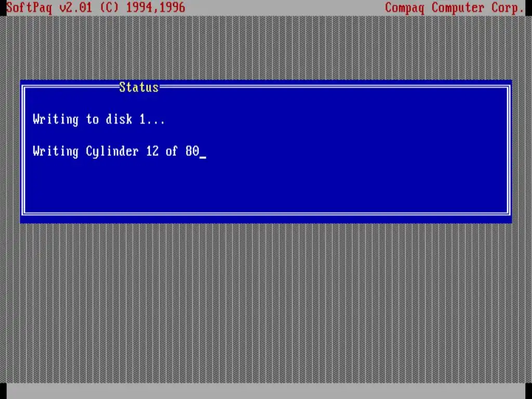
Task: Click the disk number 1 in message
Action: point(142,119)
